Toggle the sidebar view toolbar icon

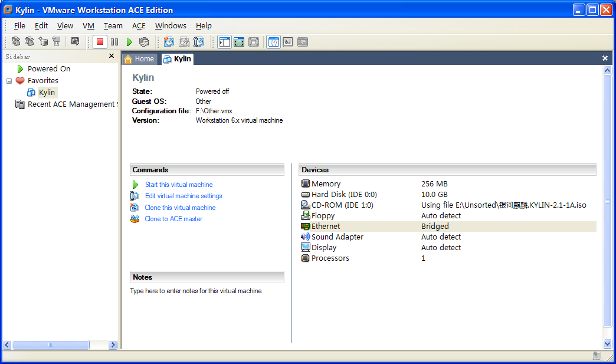click(x=224, y=42)
